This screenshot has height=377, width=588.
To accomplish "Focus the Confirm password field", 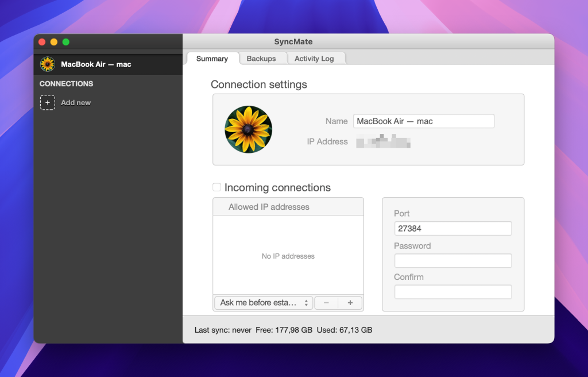I will 453,292.
